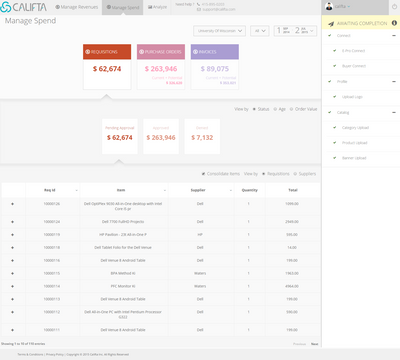Expand row 10000111 with plus icon
The width and height of the screenshot is (400, 360).
tap(13, 330)
